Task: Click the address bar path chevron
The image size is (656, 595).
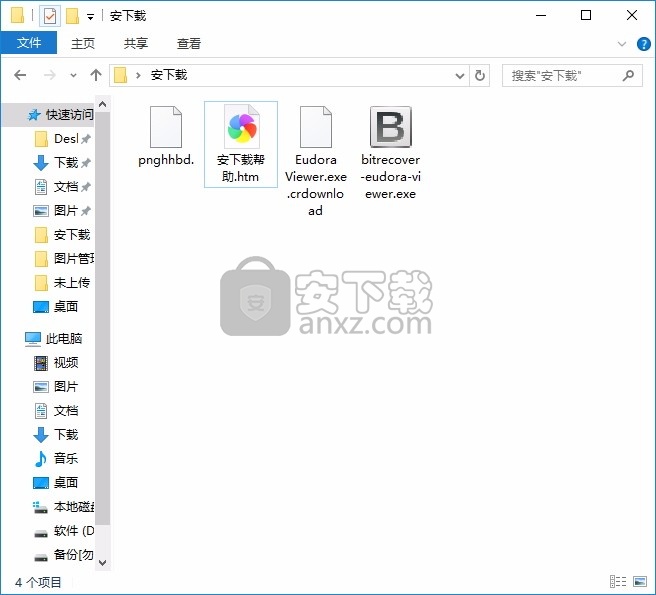Action: pos(138,76)
